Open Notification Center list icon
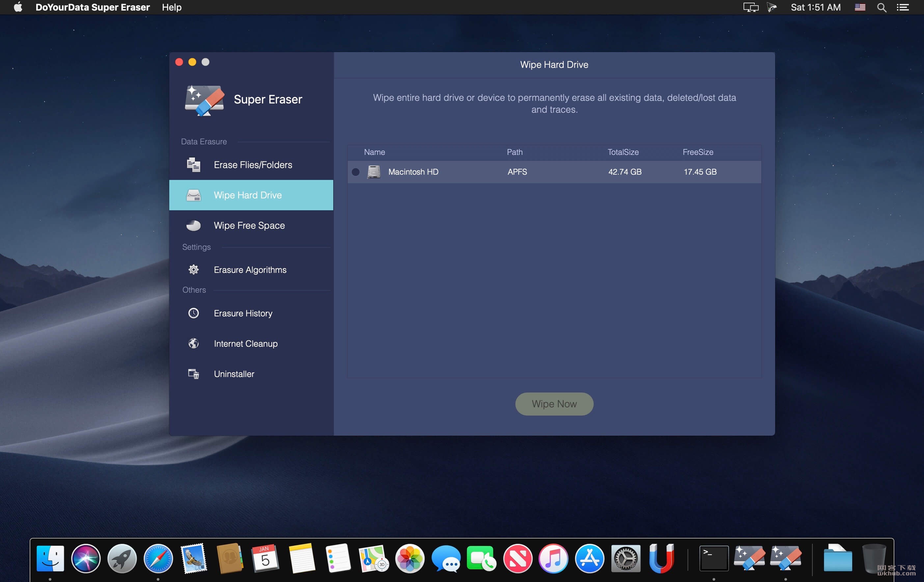 click(903, 7)
